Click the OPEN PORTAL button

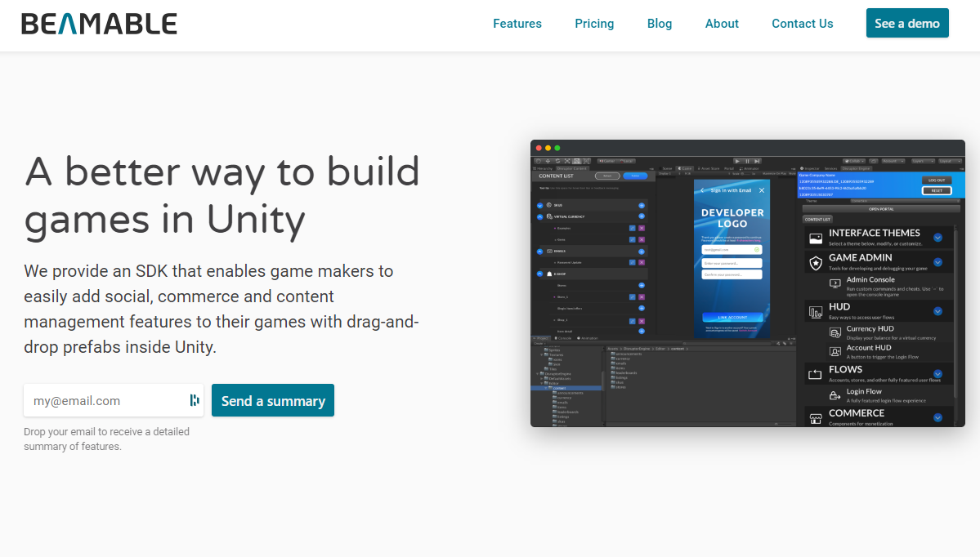[881, 209]
